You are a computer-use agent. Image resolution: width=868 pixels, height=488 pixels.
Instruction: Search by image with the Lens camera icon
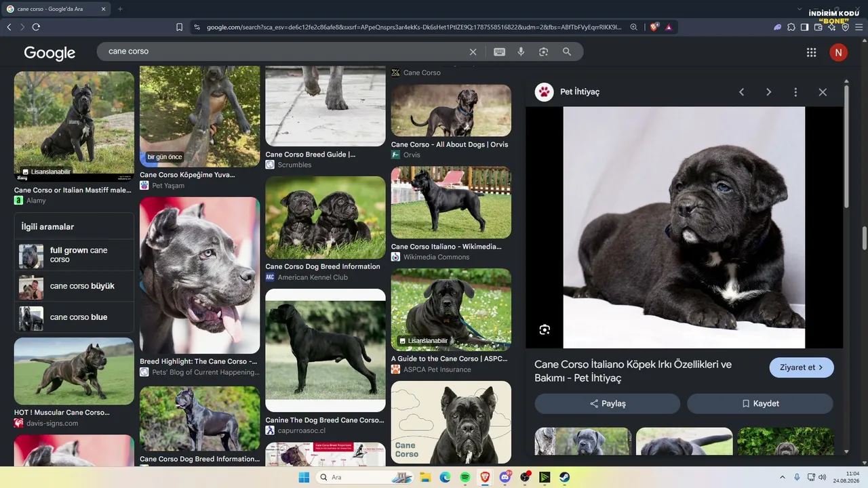pyautogui.click(x=543, y=52)
